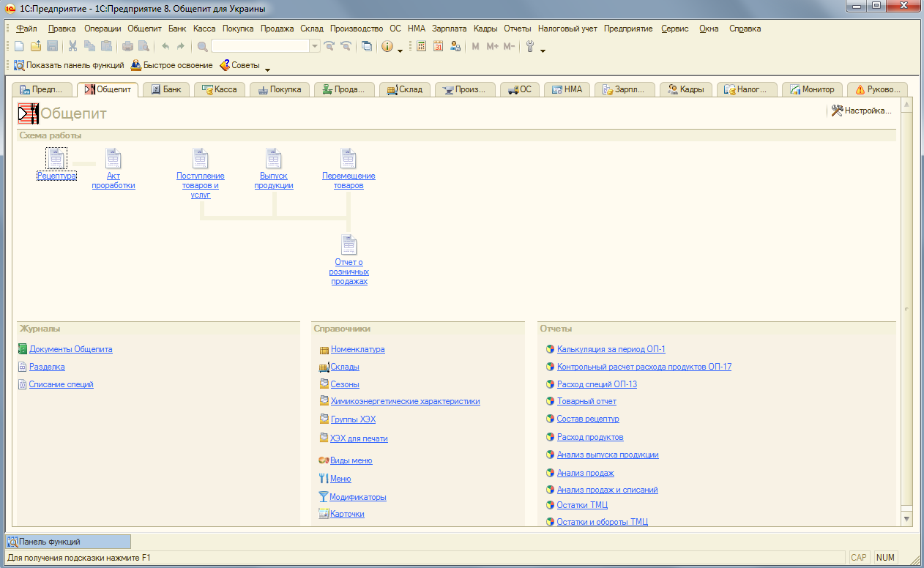This screenshot has height=568, width=924.
Task: Click Показать панель функций button
Action: tap(69, 65)
